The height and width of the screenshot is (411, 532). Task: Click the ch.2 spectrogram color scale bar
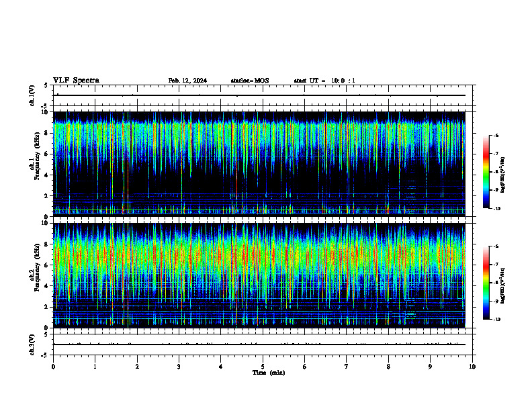pyautogui.click(x=486, y=283)
